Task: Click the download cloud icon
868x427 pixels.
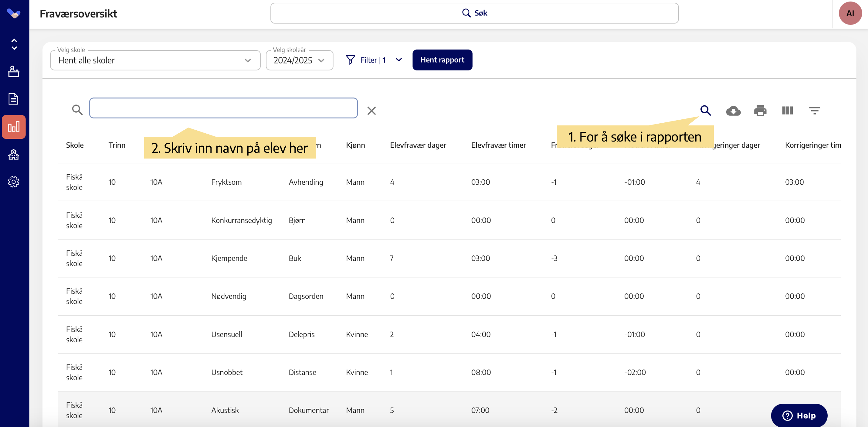Action: [733, 111]
